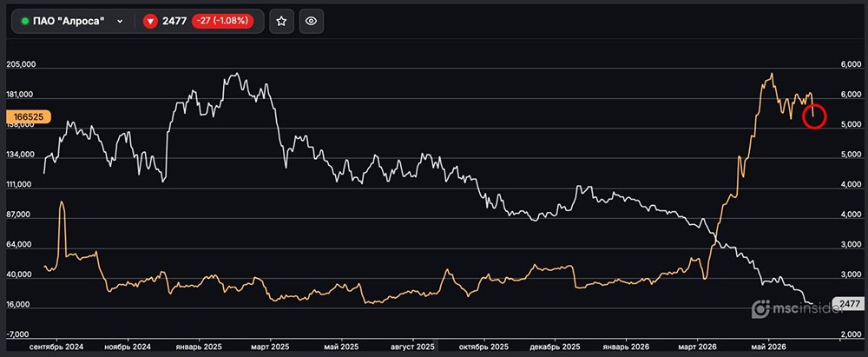Click the current price value 2477 in header

(x=174, y=22)
